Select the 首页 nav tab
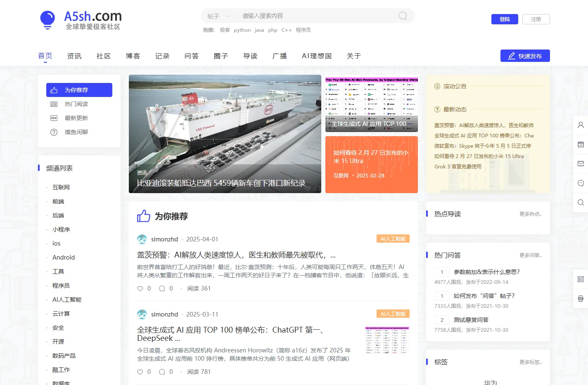This screenshot has width=588, height=385. point(45,56)
